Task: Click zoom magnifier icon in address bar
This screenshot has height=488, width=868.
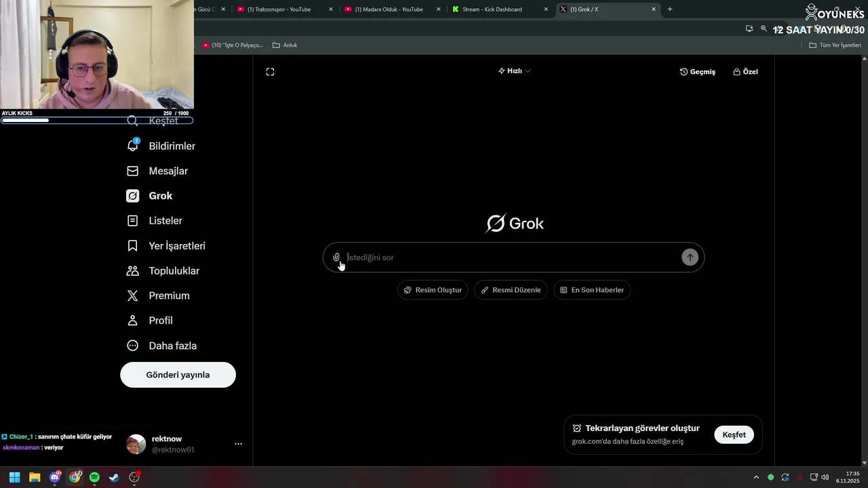Action: click(764, 28)
